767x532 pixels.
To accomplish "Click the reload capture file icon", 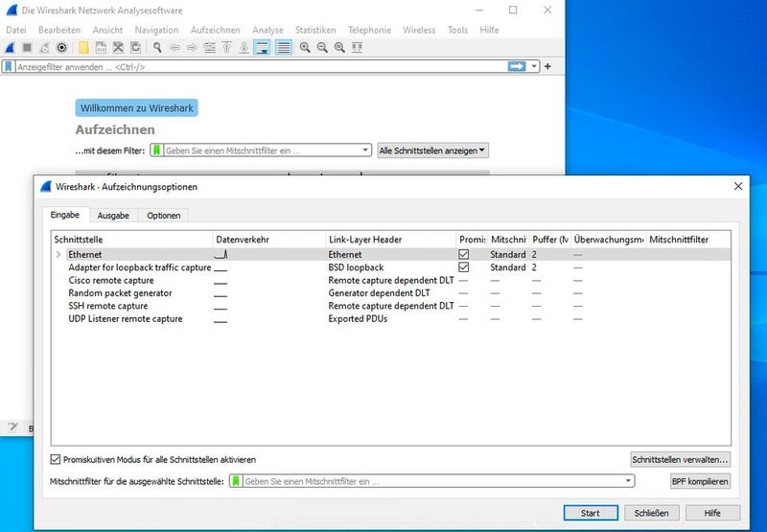I will 135,47.
